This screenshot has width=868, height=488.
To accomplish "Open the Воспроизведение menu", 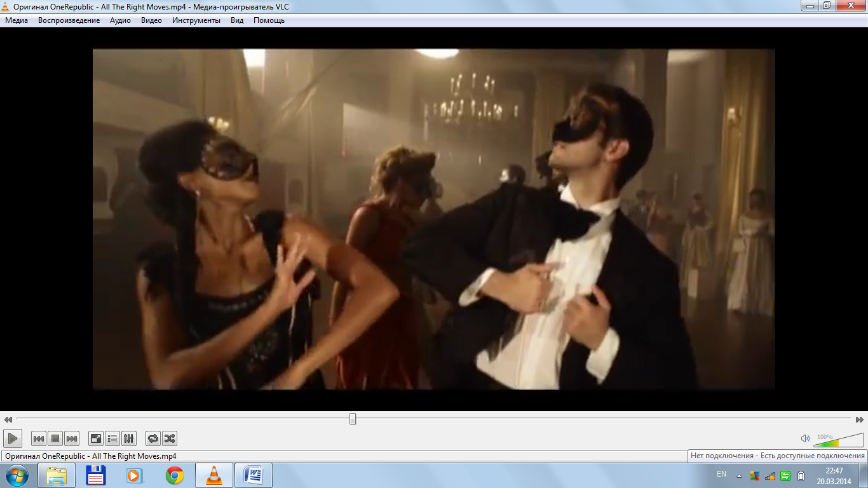I will pyautogui.click(x=69, y=20).
